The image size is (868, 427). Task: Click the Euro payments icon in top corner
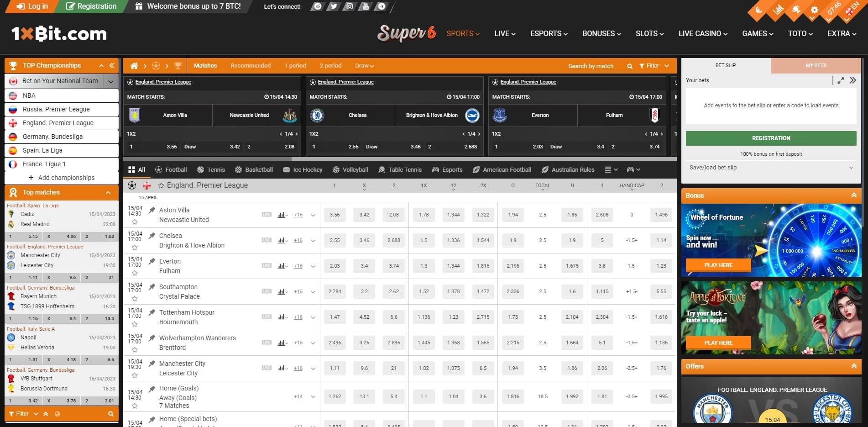[x=758, y=11]
